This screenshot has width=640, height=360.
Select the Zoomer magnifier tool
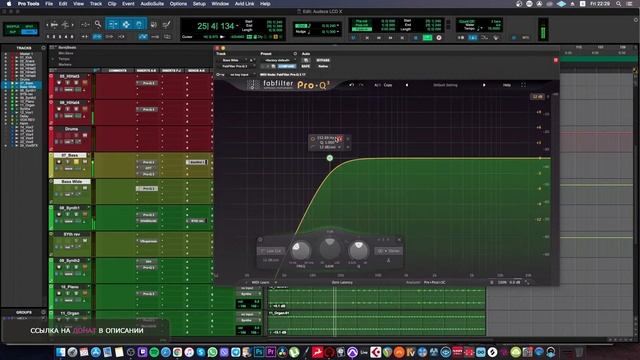pyautogui.click(x=98, y=24)
